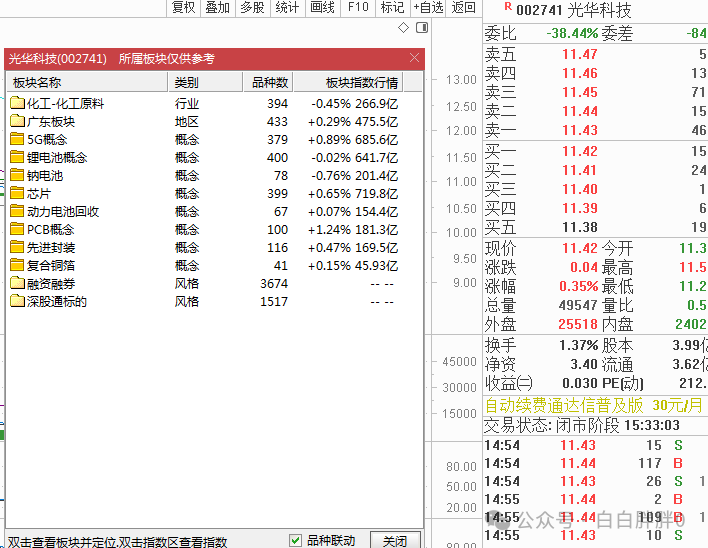This screenshot has height=548, width=708.
Task: Open the 先进封装 folder icon
Action: [17, 247]
